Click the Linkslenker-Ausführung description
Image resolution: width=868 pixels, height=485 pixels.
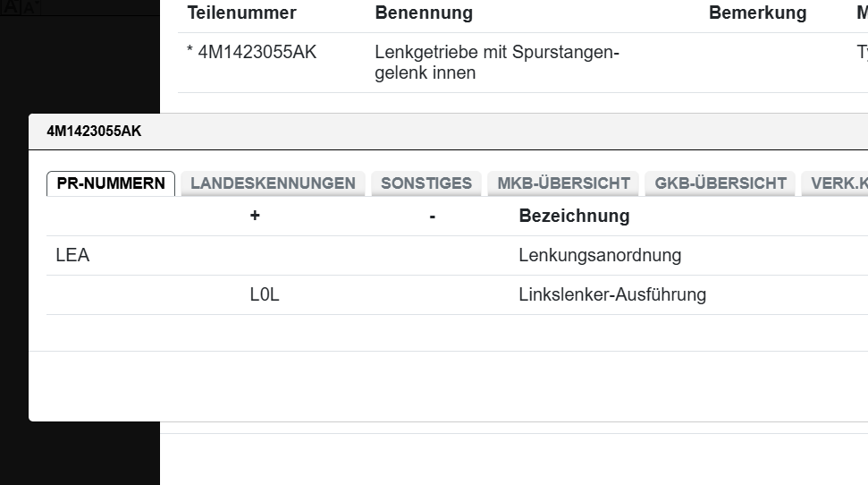[x=612, y=294]
